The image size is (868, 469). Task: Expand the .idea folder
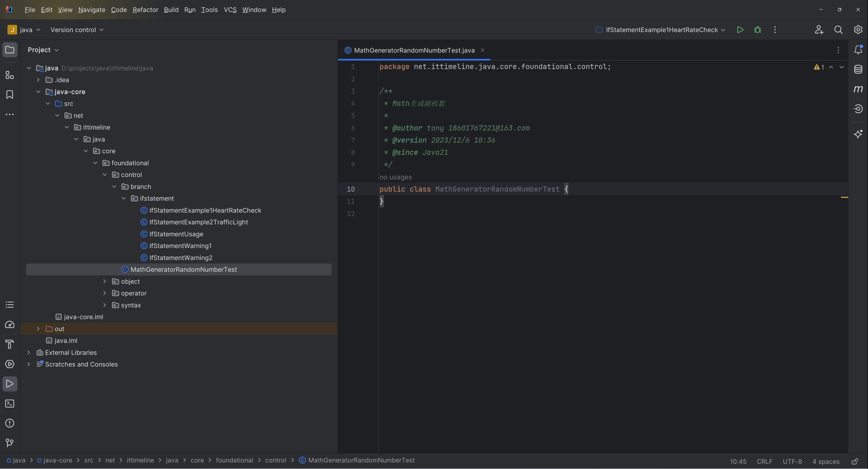[x=38, y=80]
